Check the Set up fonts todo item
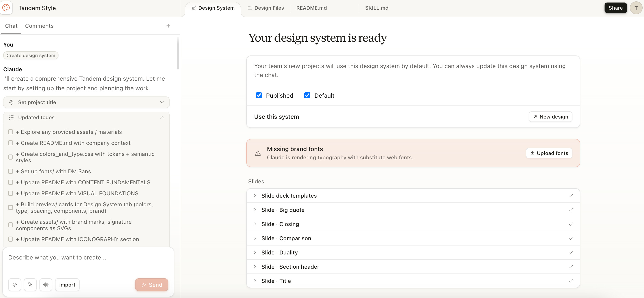 point(11,171)
